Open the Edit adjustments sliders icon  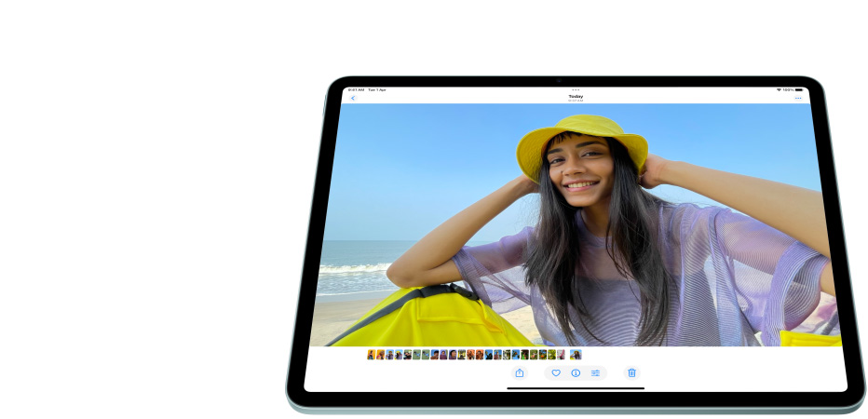(595, 372)
